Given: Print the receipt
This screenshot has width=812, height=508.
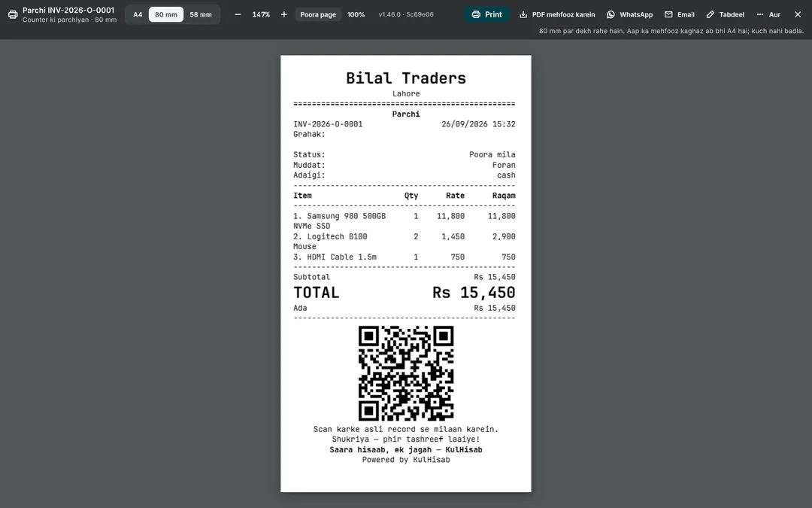Looking at the screenshot, I should point(486,14).
